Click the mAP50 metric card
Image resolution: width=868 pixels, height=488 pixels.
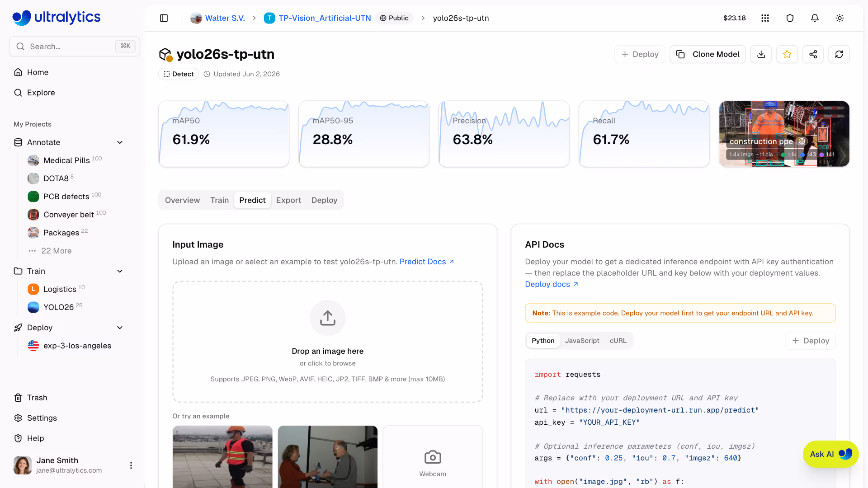click(x=224, y=134)
